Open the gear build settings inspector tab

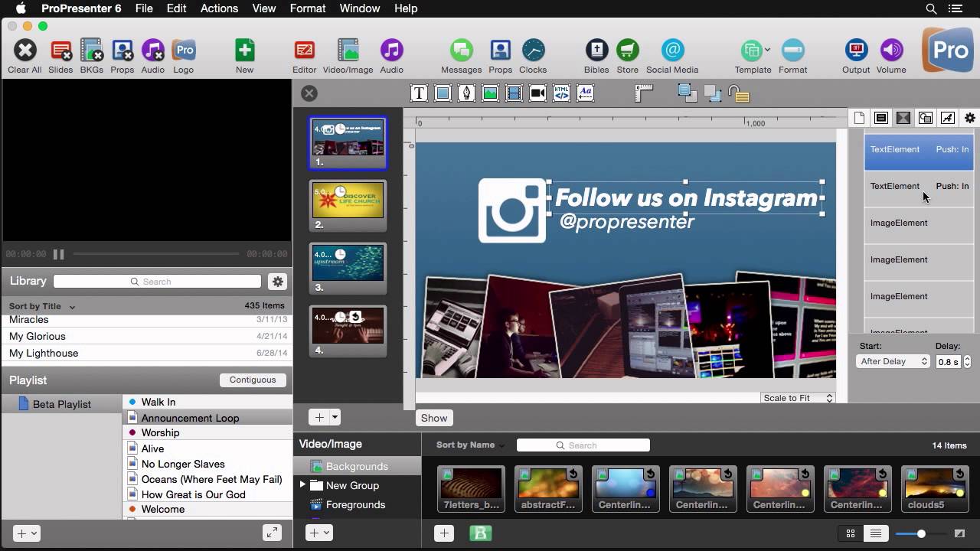point(970,118)
